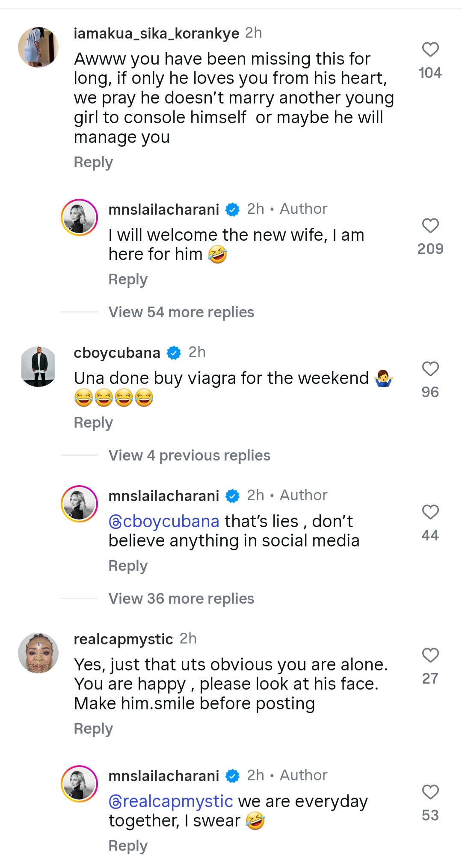The height and width of the screenshot is (868, 462).
Task: Open realcapmystic's profile avatar
Action: point(38,653)
